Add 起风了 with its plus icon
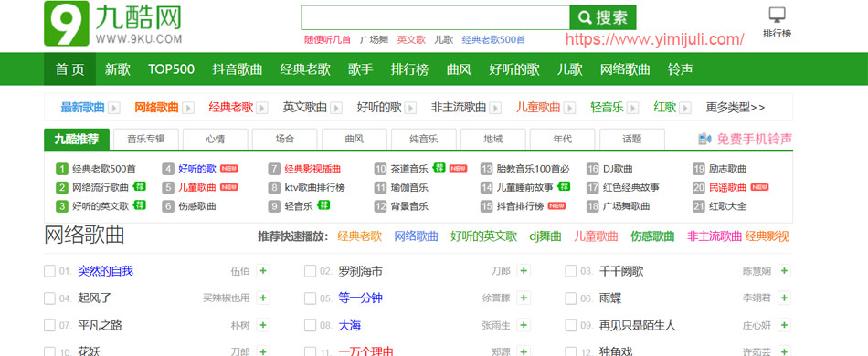Screen dimensions: 868x356 coord(263,298)
